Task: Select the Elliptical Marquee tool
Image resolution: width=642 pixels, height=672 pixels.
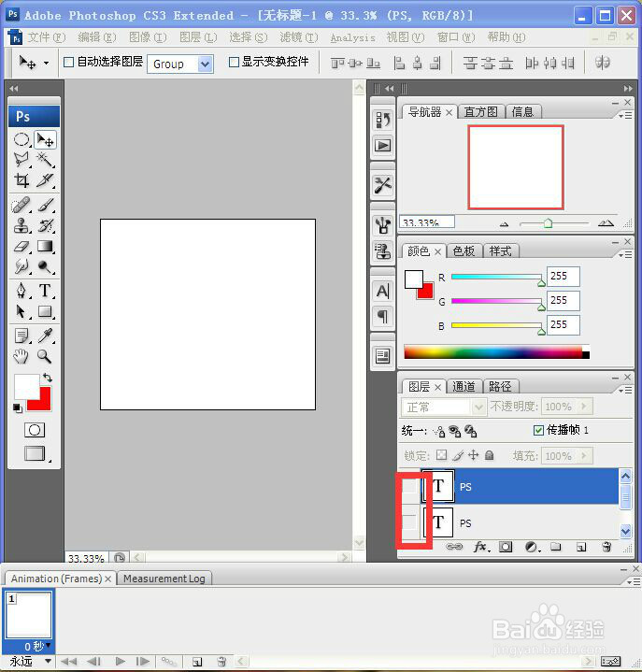Action: click(x=21, y=139)
